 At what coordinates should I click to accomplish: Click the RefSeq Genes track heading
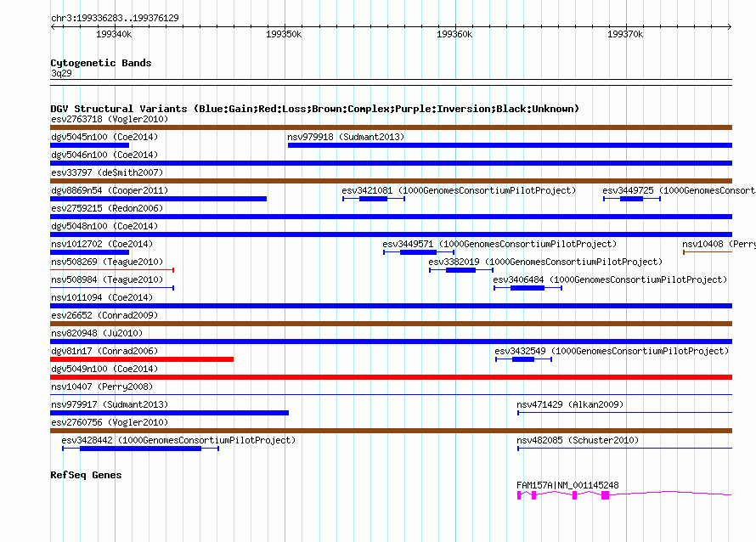click(x=86, y=475)
